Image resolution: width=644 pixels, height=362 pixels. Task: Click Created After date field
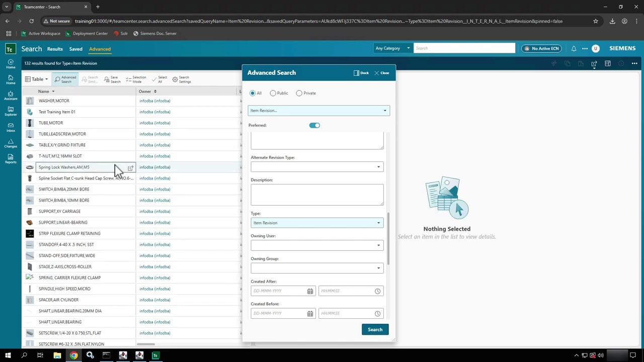click(x=283, y=291)
